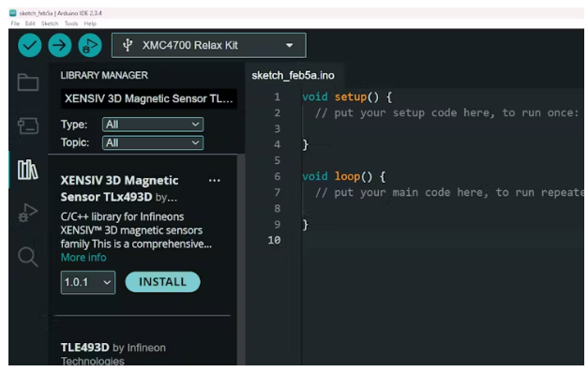Open the three-dots menu for XENSIV library
The image size is (588, 372).
pyautogui.click(x=215, y=181)
